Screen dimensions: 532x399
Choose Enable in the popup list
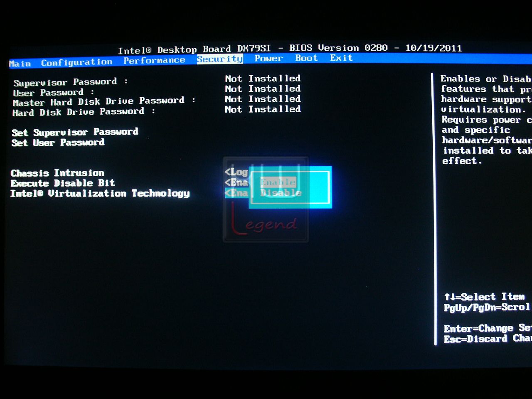point(278,182)
